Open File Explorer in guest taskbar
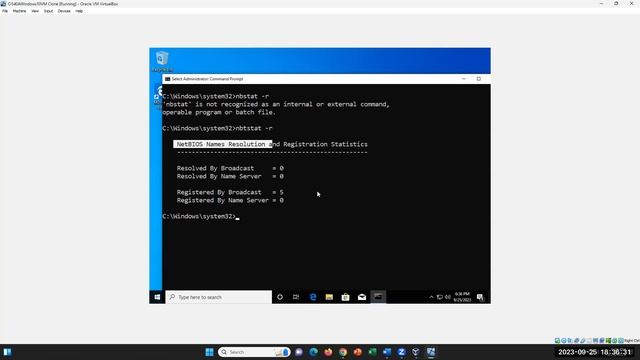640x360 pixels. tap(329, 297)
